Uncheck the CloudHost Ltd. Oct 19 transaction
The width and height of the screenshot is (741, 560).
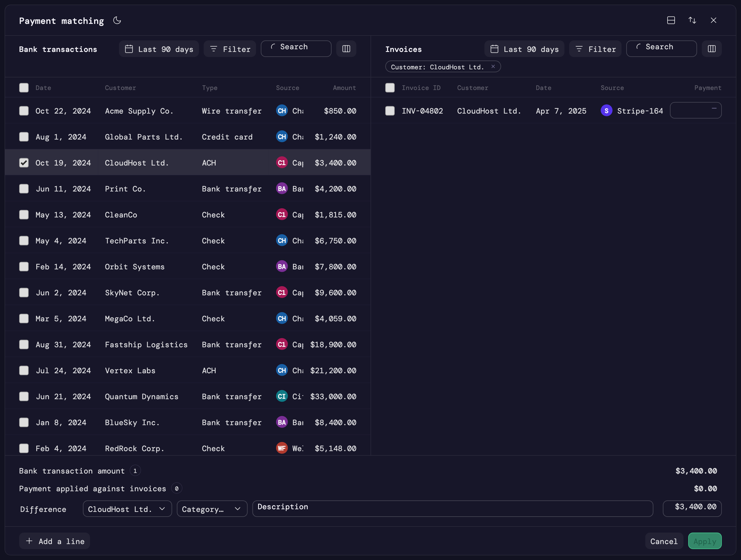coord(24,163)
